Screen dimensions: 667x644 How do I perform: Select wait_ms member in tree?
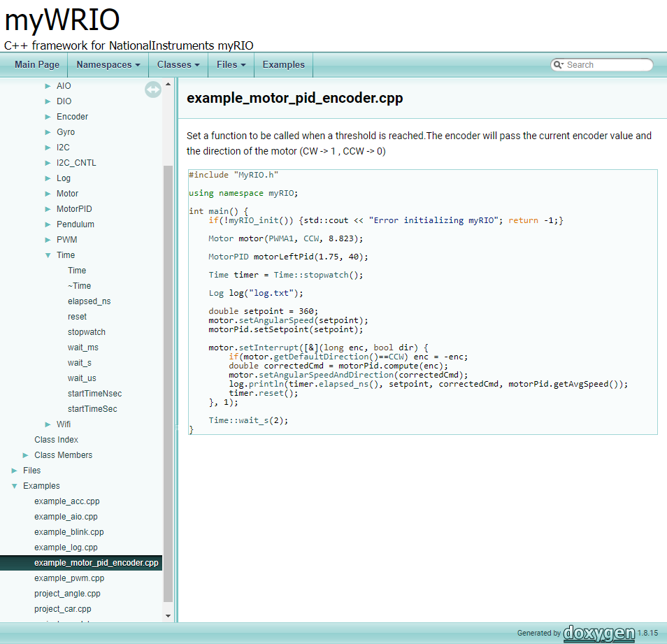click(83, 348)
